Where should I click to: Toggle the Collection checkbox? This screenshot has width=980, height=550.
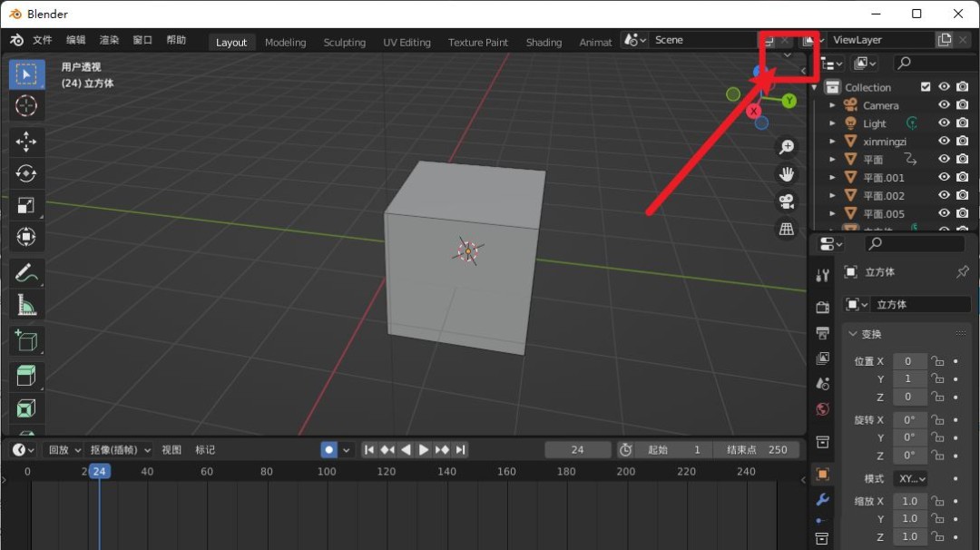pyautogui.click(x=926, y=87)
